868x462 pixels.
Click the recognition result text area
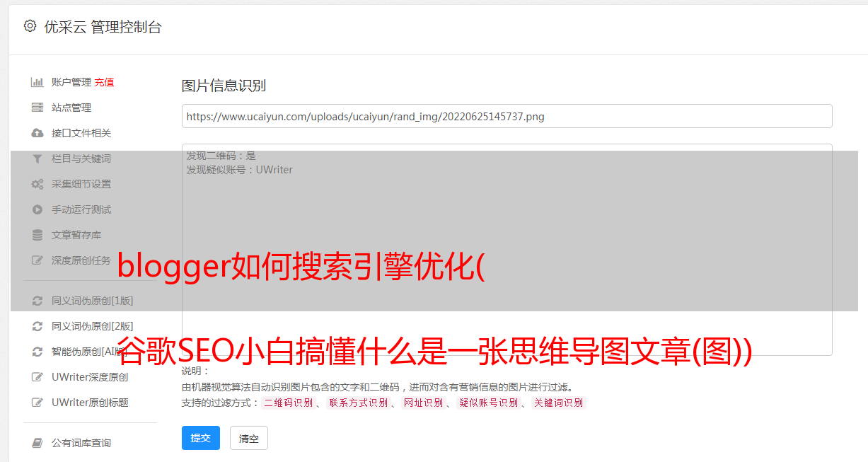click(507, 250)
